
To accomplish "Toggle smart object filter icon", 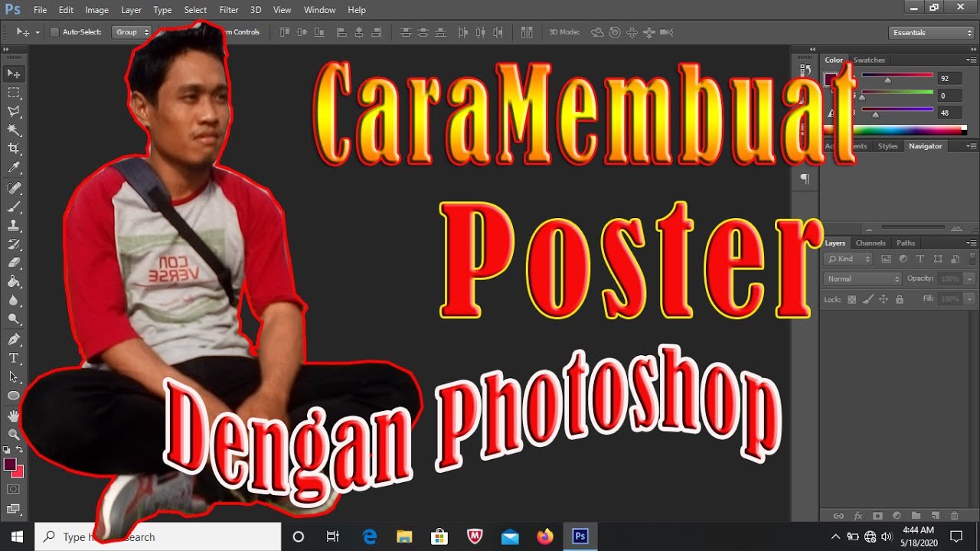I will click(955, 259).
